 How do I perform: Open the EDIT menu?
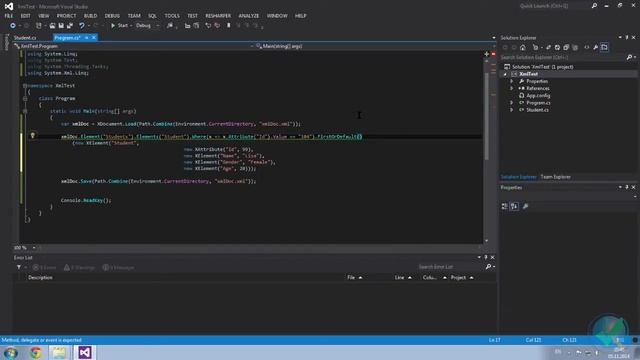tap(25, 16)
